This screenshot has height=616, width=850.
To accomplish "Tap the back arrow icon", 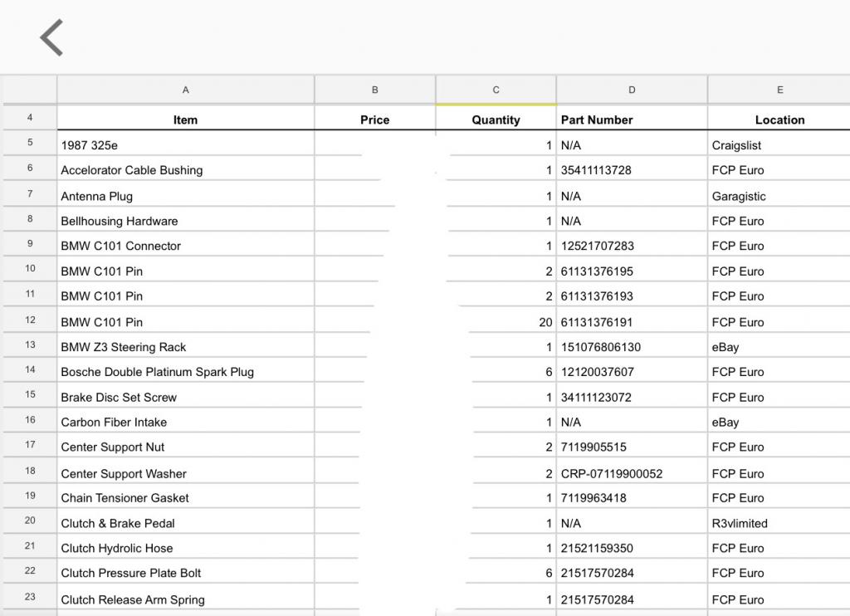I will pyautogui.click(x=51, y=38).
